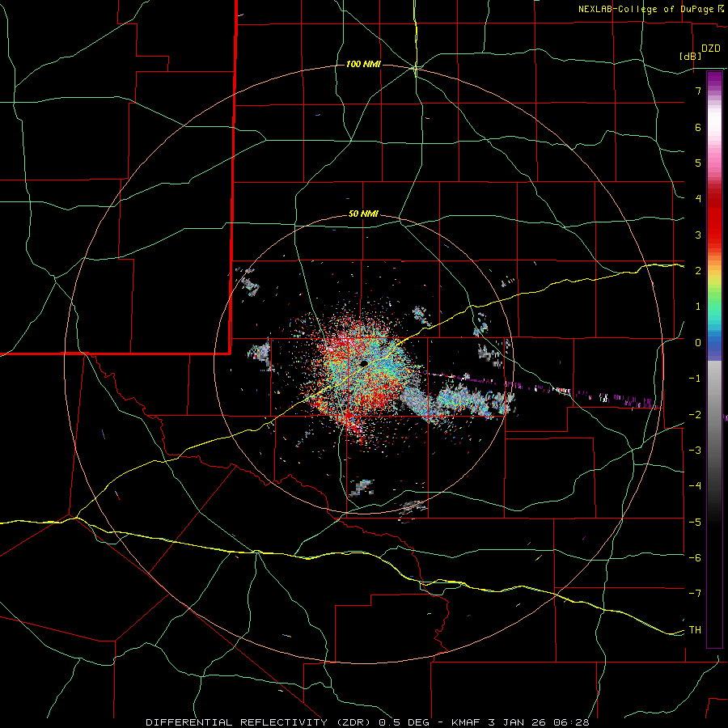The width and height of the screenshot is (728, 728).
Task: Click the 0 value on color scale
Action: (698, 343)
